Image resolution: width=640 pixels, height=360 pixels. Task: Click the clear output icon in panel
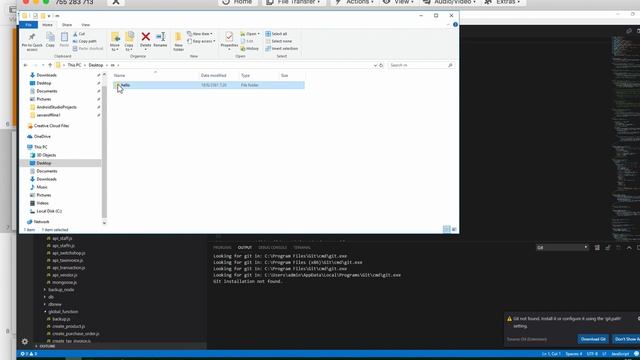click(597, 248)
